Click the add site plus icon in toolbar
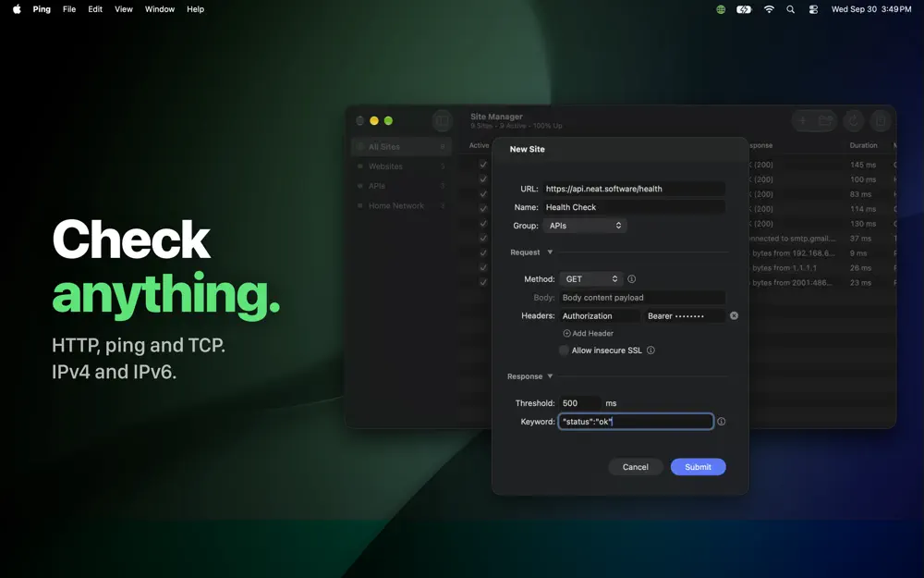Image resolution: width=924 pixels, height=578 pixels. pyautogui.click(x=803, y=121)
